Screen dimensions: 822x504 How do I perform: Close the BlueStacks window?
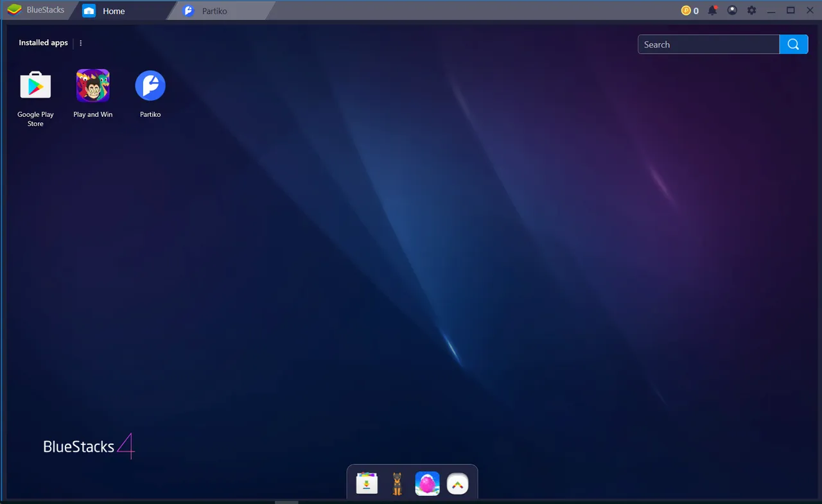click(810, 11)
